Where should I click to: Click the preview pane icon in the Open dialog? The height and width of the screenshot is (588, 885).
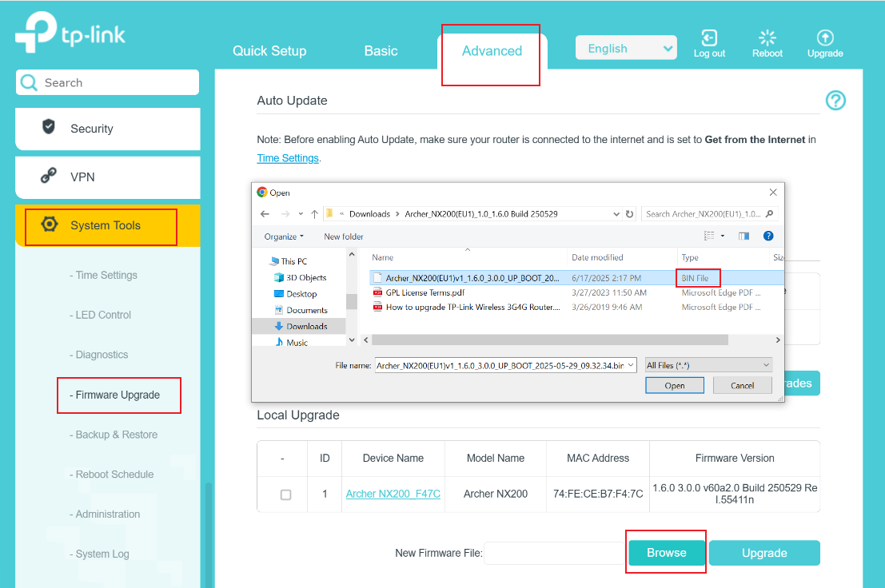click(x=743, y=236)
